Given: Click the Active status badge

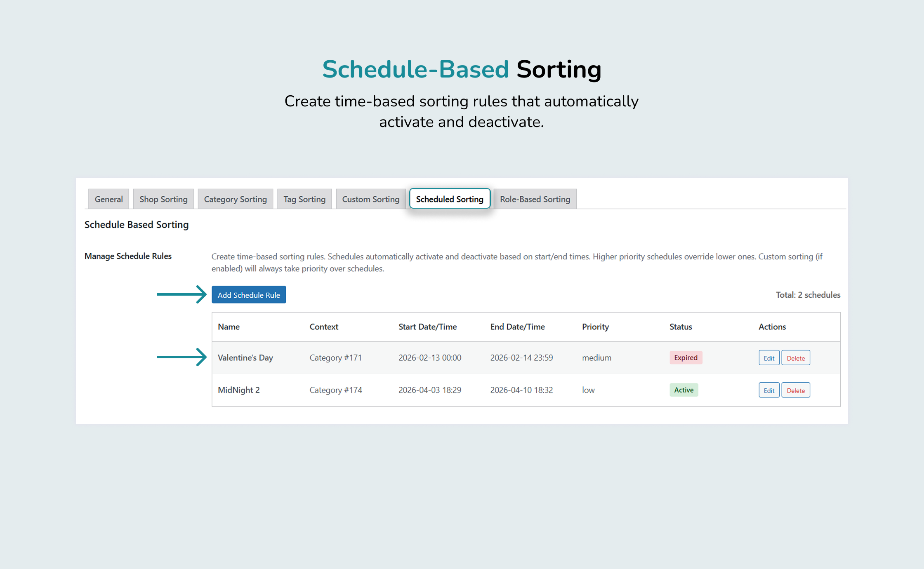Looking at the screenshot, I should (x=684, y=390).
